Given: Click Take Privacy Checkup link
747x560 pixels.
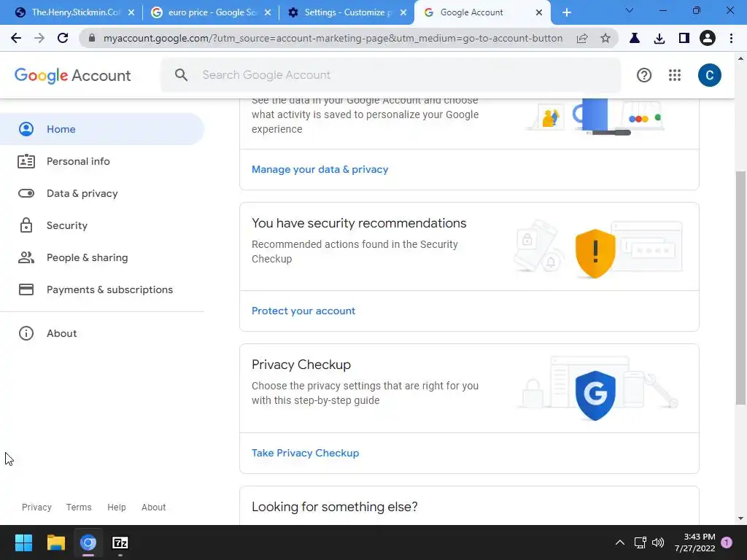Looking at the screenshot, I should pyautogui.click(x=306, y=453).
